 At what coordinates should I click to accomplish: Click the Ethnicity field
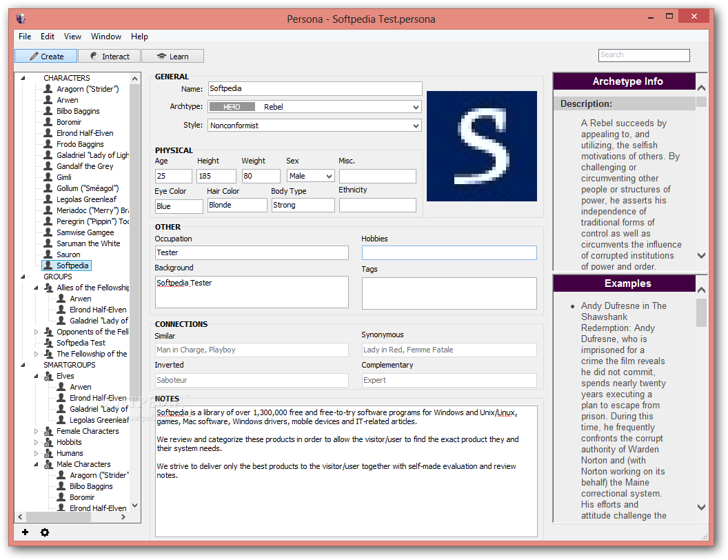(x=378, y=206)
